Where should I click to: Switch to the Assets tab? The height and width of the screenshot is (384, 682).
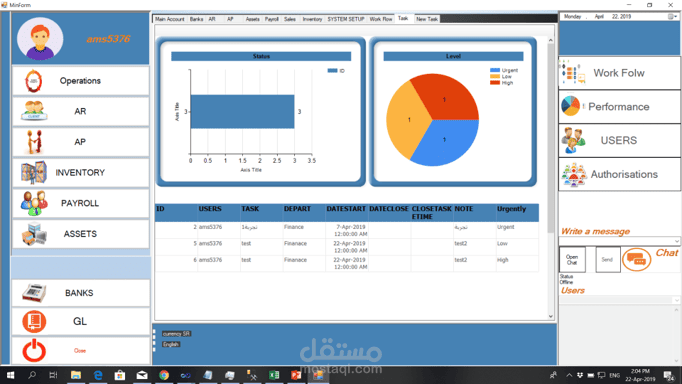tap(252, 19)
